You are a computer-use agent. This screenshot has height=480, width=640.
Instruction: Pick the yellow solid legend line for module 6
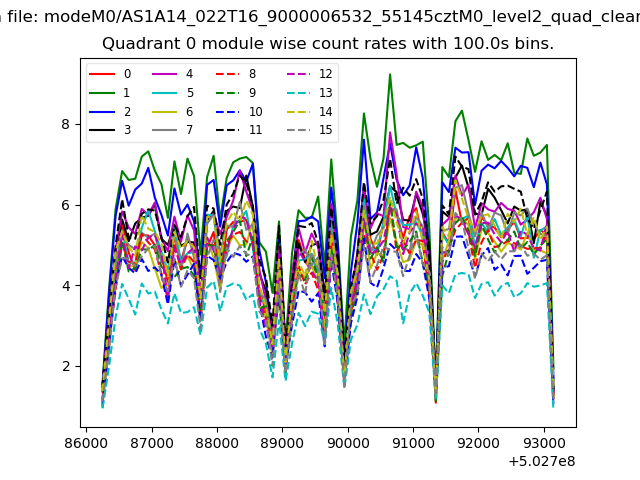pos(165,112)
